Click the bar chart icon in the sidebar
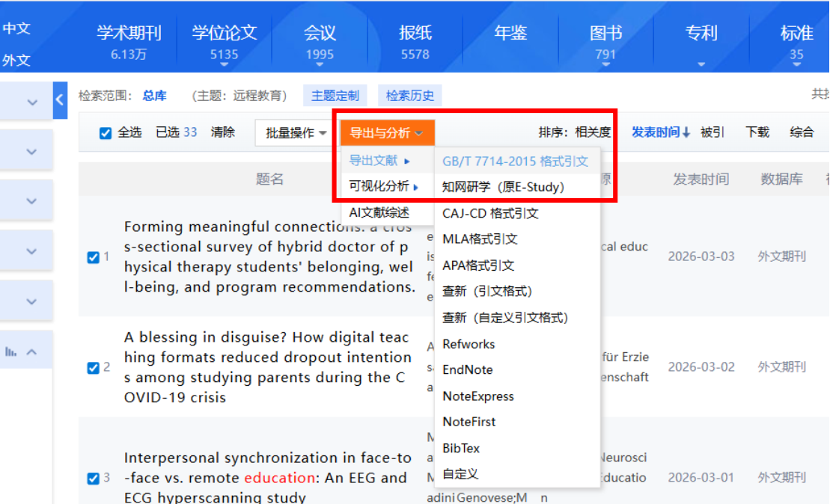The width and height of the screenshot is (830, 504). [11, 351]
